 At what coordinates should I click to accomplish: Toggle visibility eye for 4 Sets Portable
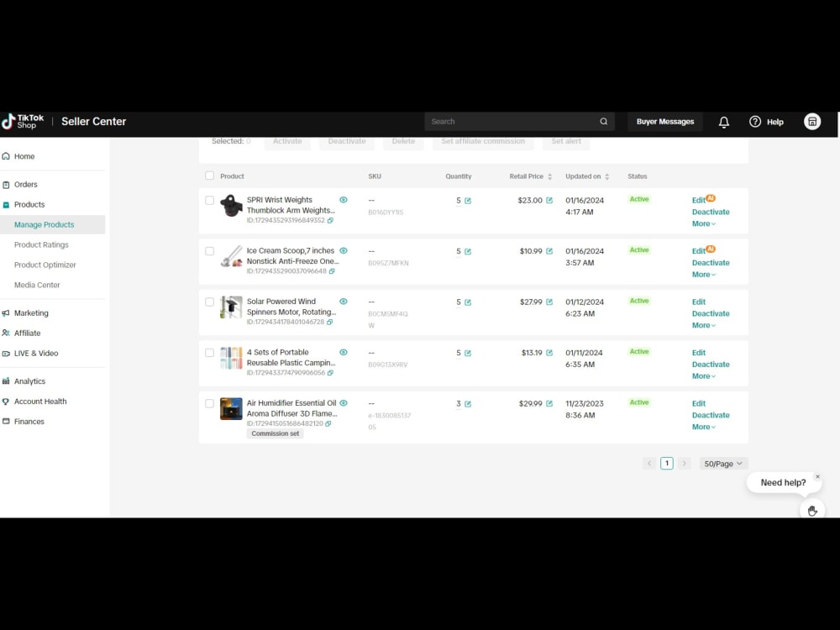click(344, 353)
